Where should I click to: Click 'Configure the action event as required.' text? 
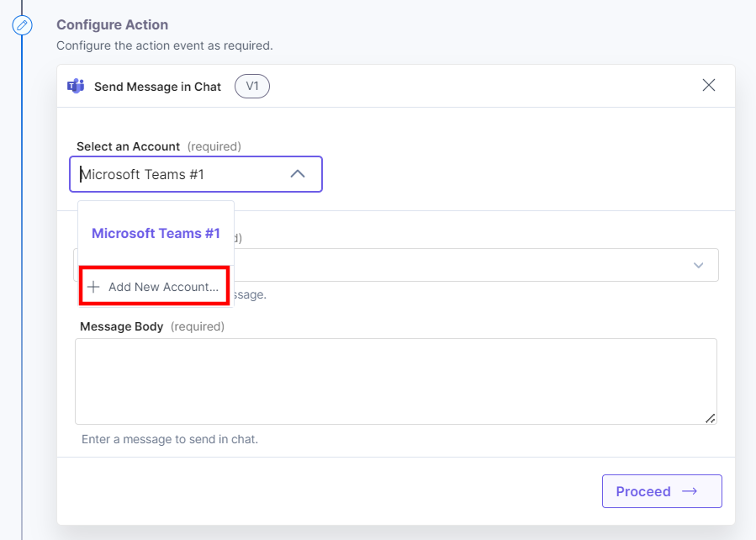tap(165, 45)
